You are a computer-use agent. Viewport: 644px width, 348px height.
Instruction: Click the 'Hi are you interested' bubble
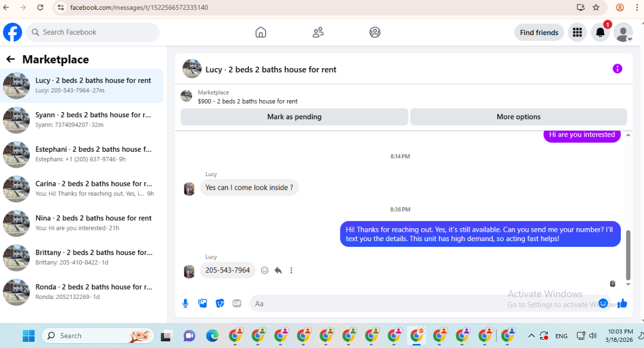(x=582, y=135)
